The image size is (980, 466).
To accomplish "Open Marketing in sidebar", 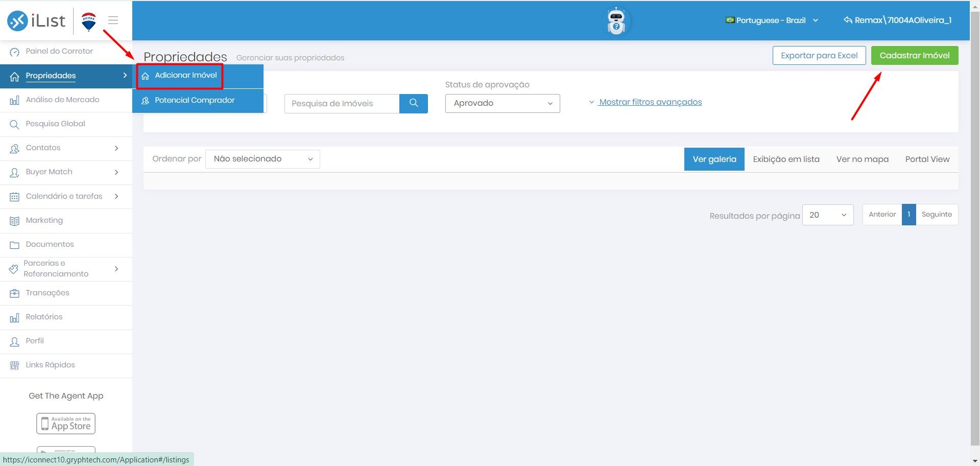I will (x=66, y=221).
